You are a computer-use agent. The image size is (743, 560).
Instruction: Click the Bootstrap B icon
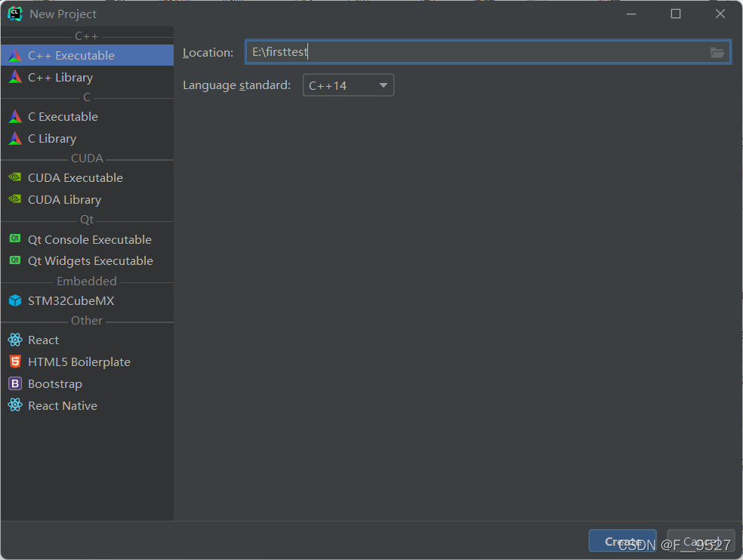coord(15,383)
